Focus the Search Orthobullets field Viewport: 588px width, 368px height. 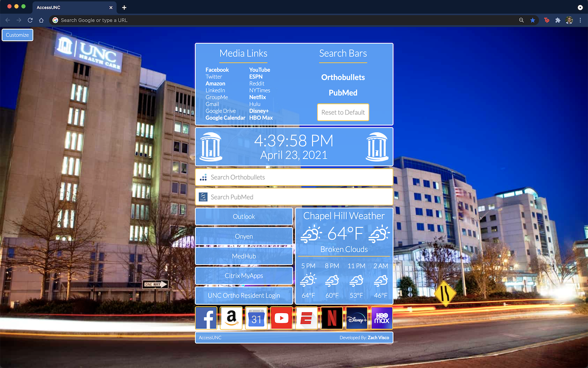pos(294,177)
